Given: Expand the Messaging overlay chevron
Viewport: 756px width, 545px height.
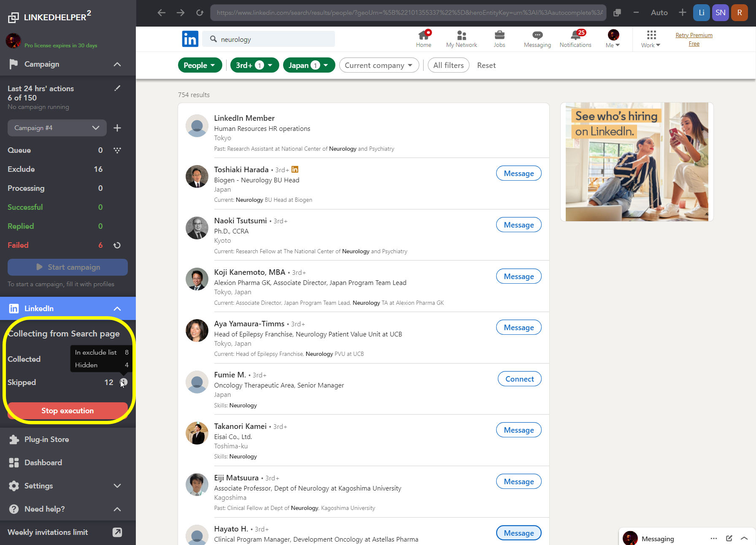Looking at the screenshot, I should pyautogui.click(x=744, y=538).
